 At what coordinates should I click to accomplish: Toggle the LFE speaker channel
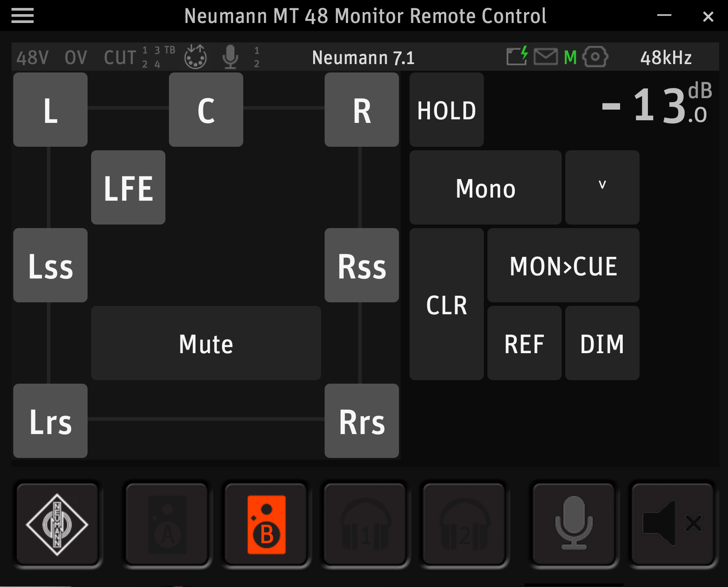[x=128, y=188]
